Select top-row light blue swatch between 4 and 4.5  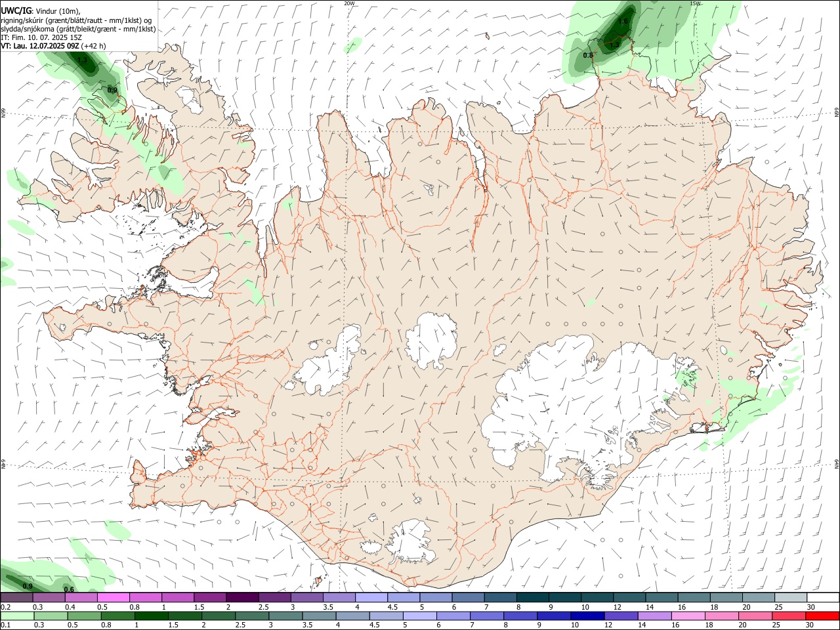click(370, 598)
